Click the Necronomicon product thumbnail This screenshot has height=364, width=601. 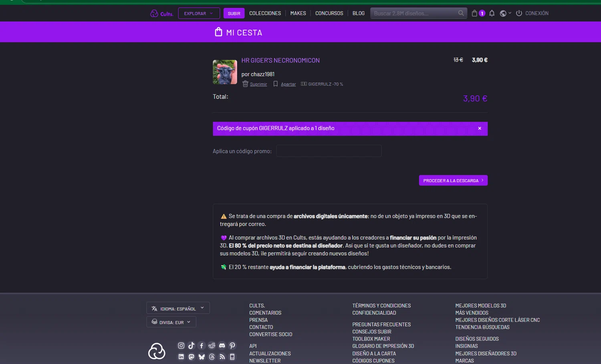click(x=225, y=72)
